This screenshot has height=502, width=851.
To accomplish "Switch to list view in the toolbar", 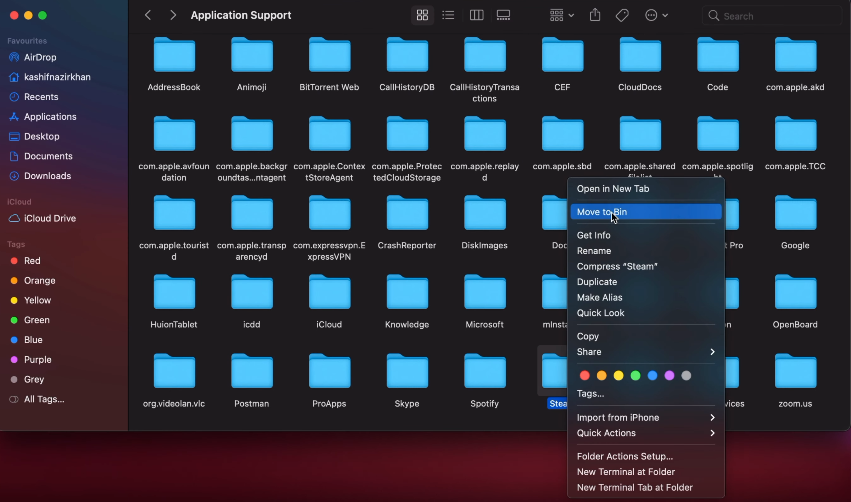I will pyautogui.click(x=449, y=16).
